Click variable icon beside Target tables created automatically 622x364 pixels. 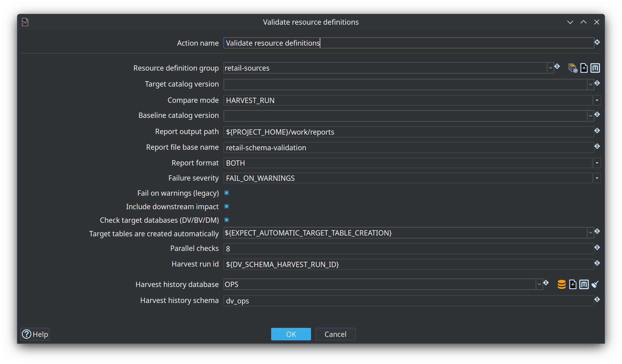[597, 231]
